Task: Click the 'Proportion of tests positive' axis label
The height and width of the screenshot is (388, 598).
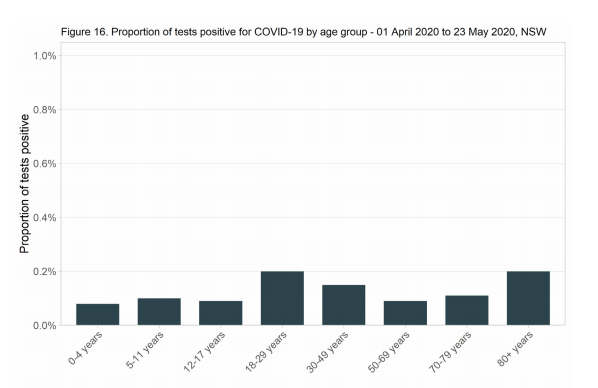Action: [x=24, y=184]
